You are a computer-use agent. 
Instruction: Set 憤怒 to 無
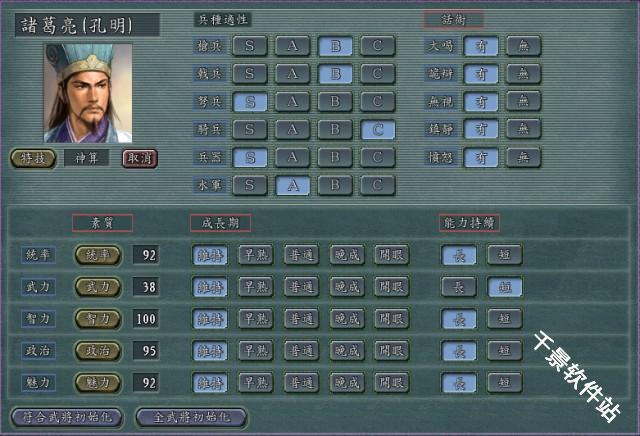click(x=524, y=158)
